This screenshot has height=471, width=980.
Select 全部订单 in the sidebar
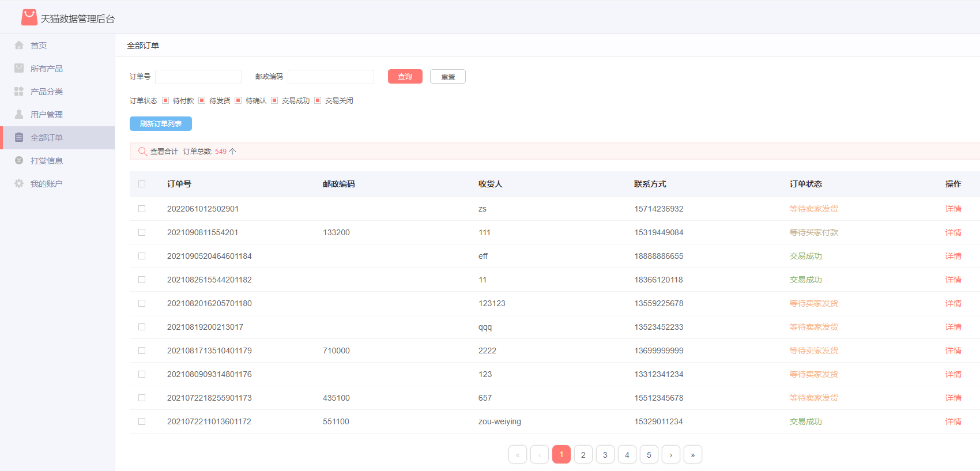(x=58, y=138)
